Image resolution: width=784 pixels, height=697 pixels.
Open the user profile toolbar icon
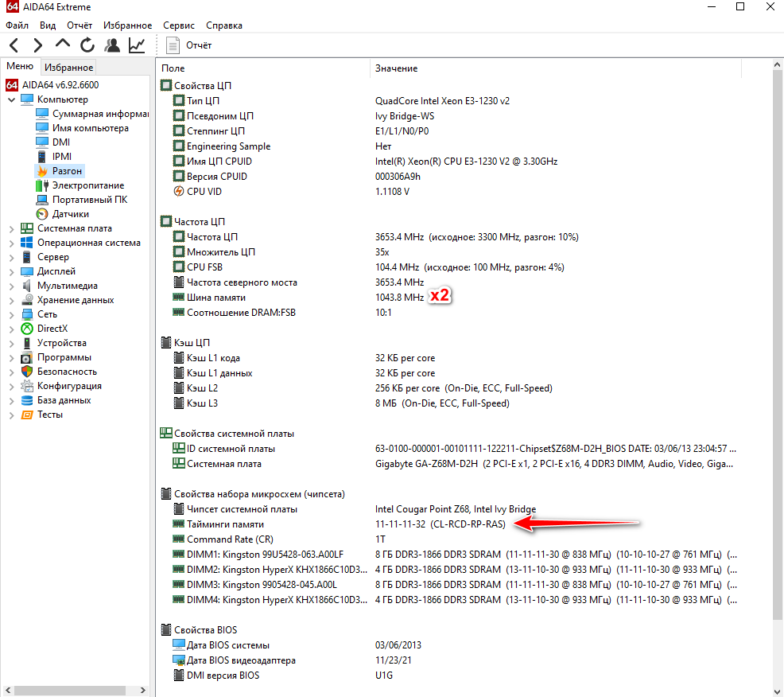112,45
